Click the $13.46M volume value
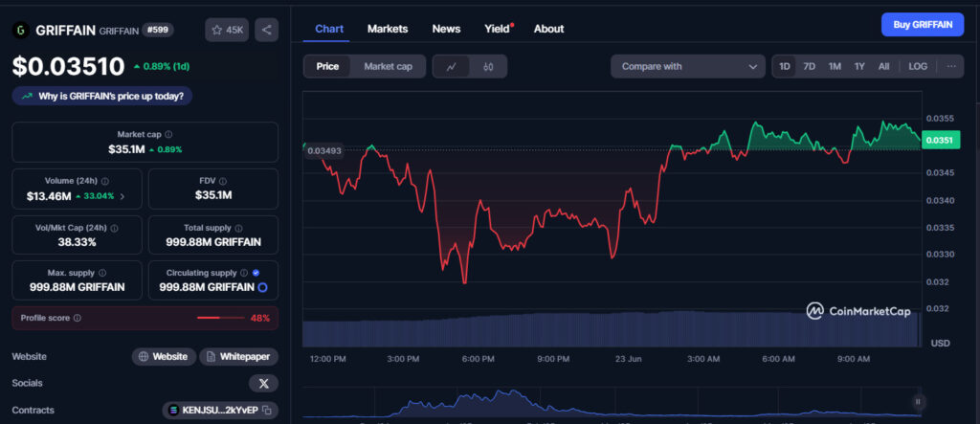This screenshot has height=424, width=980. click(x=48, y=196)
